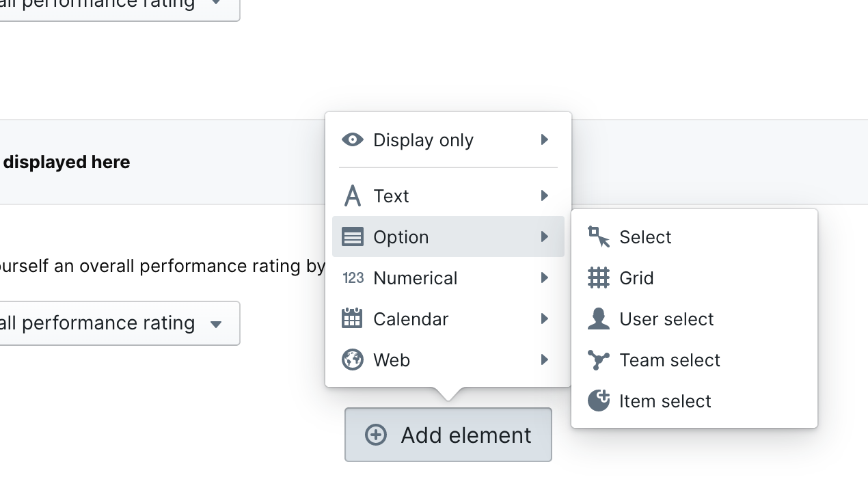Expand the Web submenu arrow

pos(545,360)
